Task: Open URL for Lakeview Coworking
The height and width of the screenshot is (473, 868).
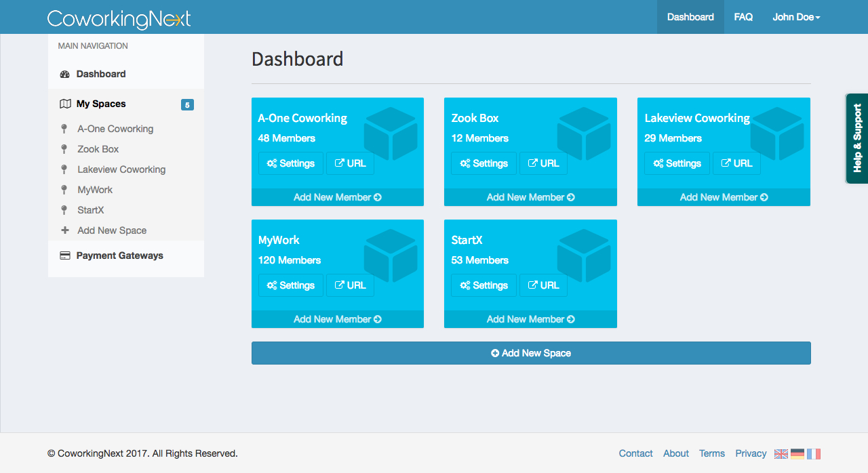Action: (736, 163)
